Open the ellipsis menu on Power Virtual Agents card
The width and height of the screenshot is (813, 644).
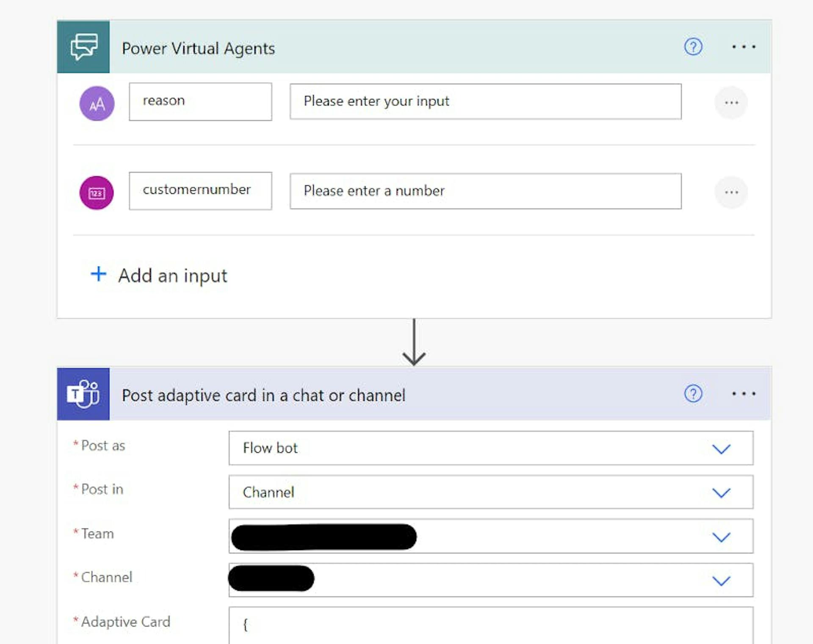pyautogui.click(x=744, y=47)
